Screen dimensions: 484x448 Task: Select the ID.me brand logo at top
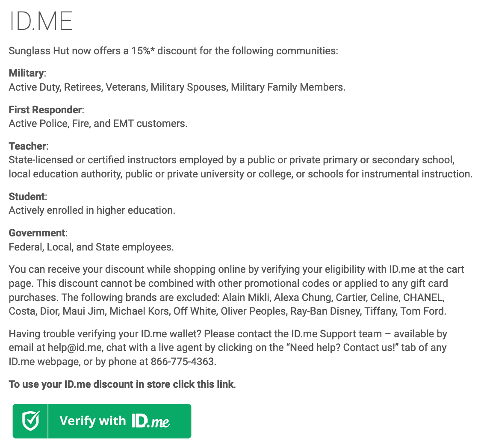pos(41,20)
